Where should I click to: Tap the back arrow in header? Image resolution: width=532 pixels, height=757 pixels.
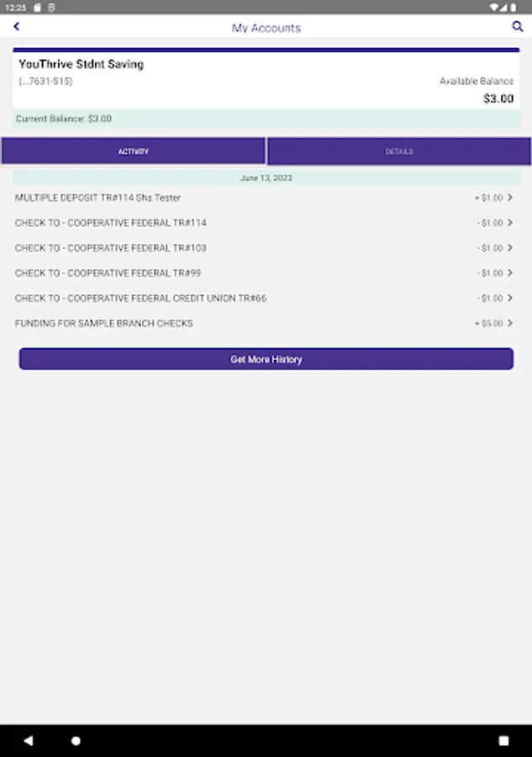[x=17, y=27]
